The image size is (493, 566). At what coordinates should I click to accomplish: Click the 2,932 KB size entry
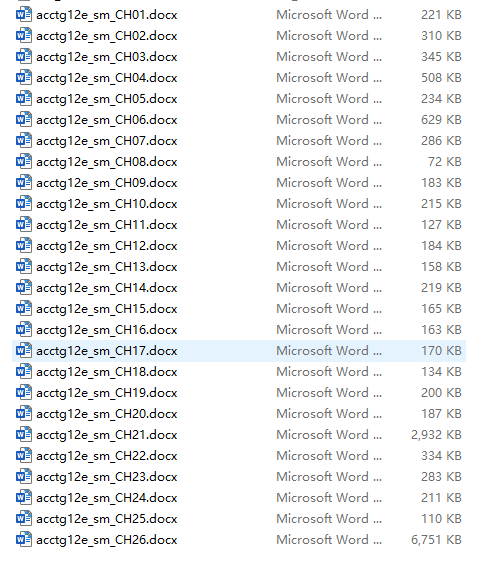click(436, 435)
